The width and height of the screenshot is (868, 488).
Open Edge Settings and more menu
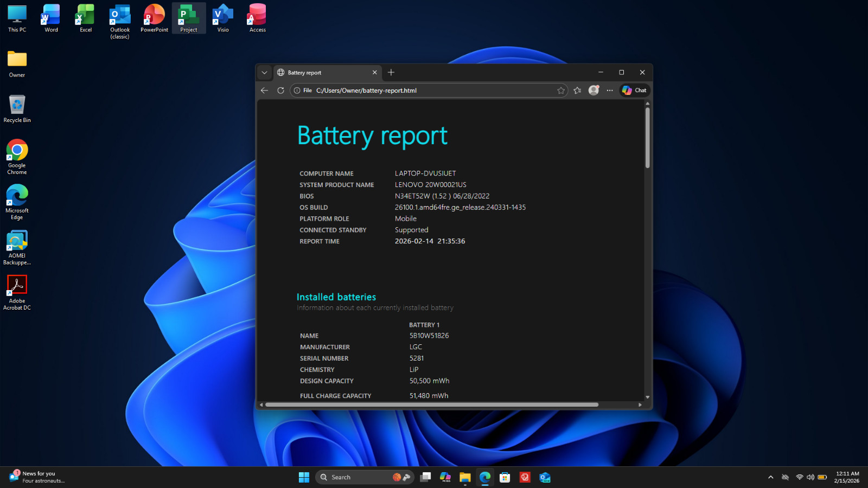610,91
